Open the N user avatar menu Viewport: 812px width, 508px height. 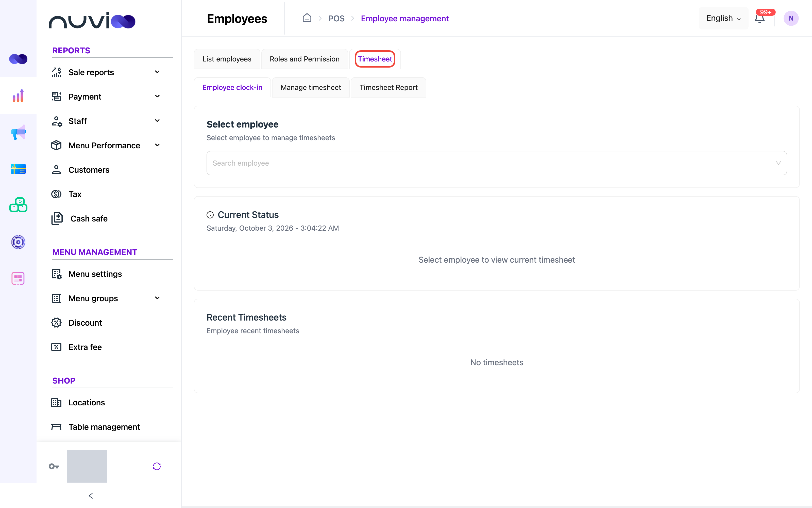tap(791, 19)
